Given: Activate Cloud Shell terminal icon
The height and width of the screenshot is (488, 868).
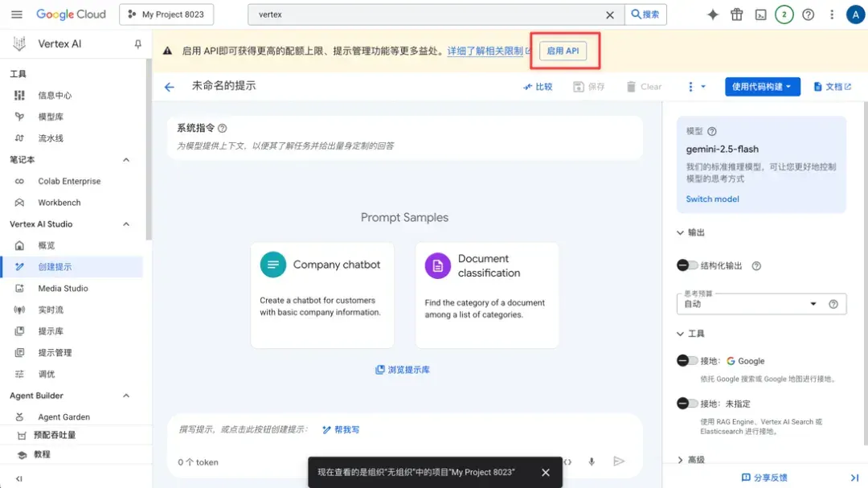Looking at the screenshot, I should (x=760, y=15).
